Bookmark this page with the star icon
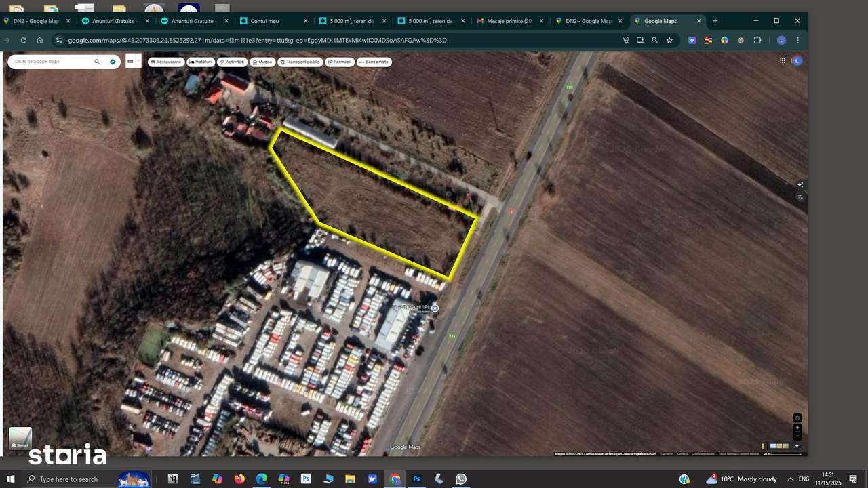 tap(669, 40)
